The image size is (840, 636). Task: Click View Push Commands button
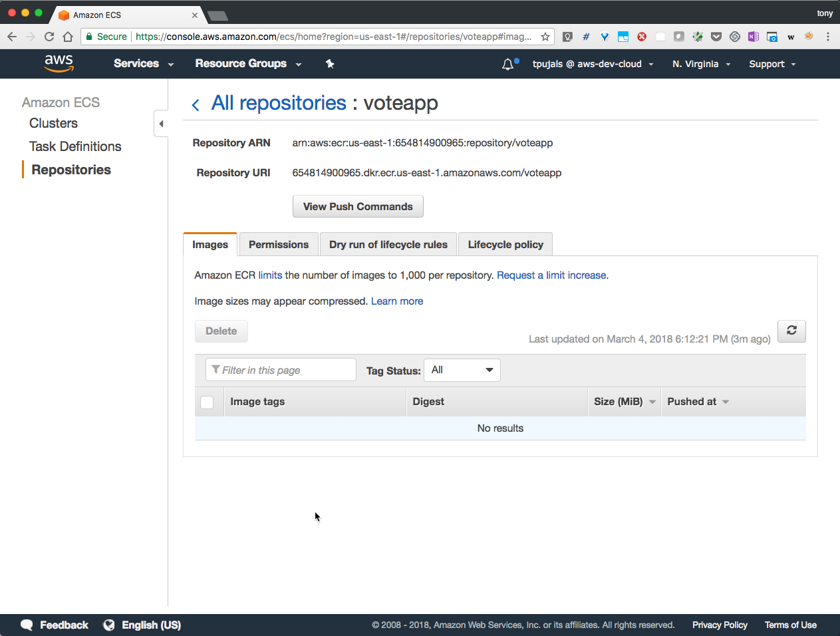358,206
